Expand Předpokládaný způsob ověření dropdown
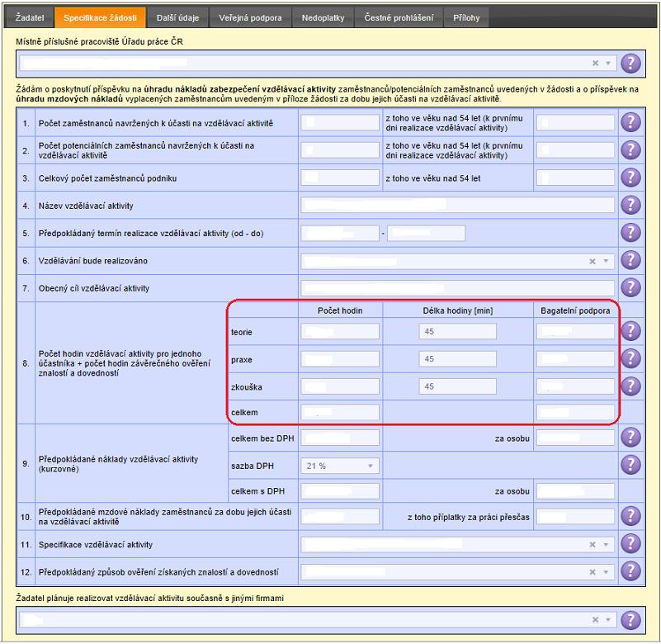 point(606,572)
